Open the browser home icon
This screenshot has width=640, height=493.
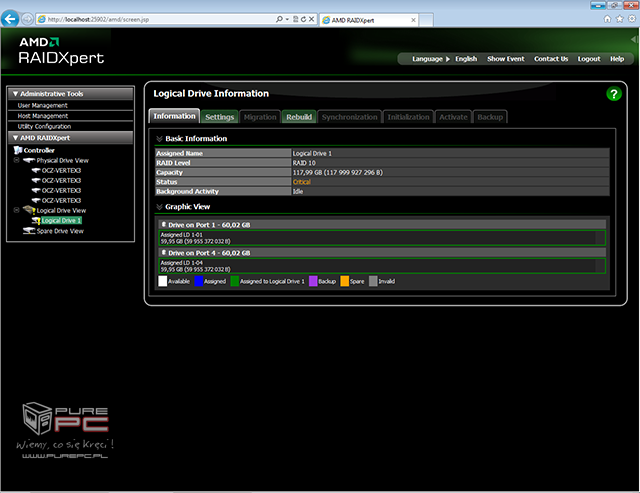[x=607, y=19]
